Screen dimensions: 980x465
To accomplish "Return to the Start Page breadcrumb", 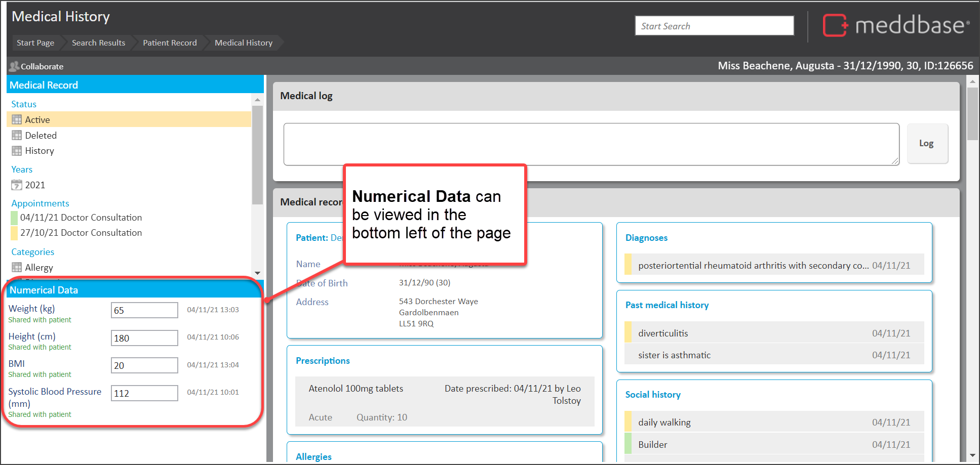I will pos(35,43).
